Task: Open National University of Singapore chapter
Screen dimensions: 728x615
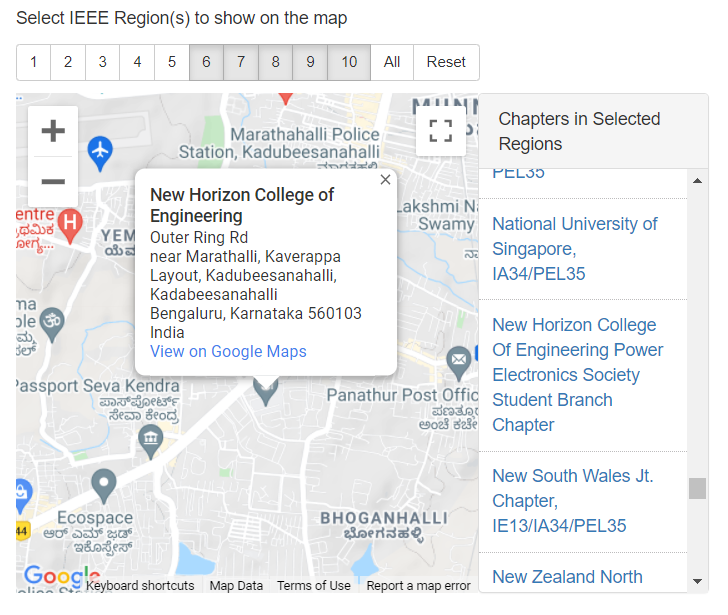Action: (x=575, y=249)
